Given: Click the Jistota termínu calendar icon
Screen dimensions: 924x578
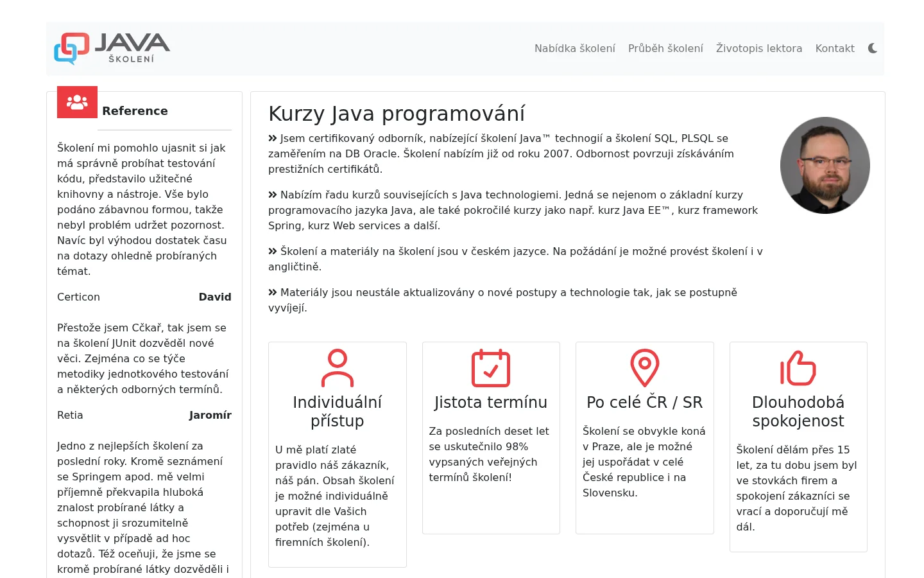Looking at the screenshot, I should [x=491, y=368].
